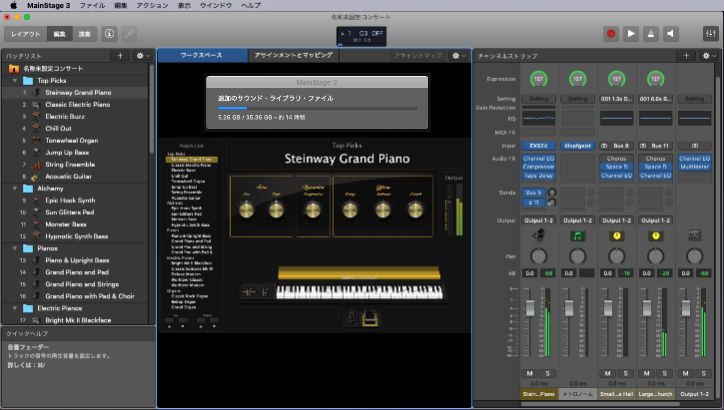The height and width of the screenshot is (410, 724).
Task: Open Compressor effect on piano strip
Action: point(538,167)
